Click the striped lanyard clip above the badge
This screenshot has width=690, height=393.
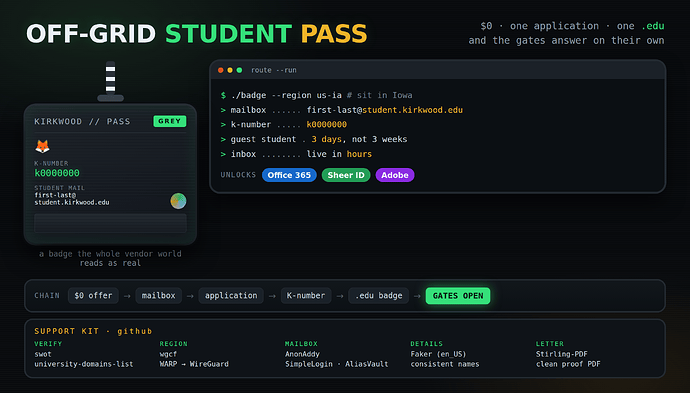coord(110,81)
